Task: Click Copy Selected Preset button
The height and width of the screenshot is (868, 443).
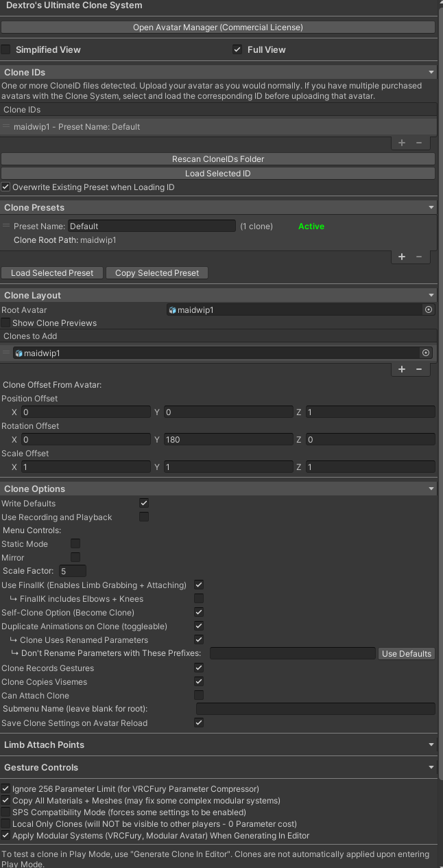Action: click(157, 273)
